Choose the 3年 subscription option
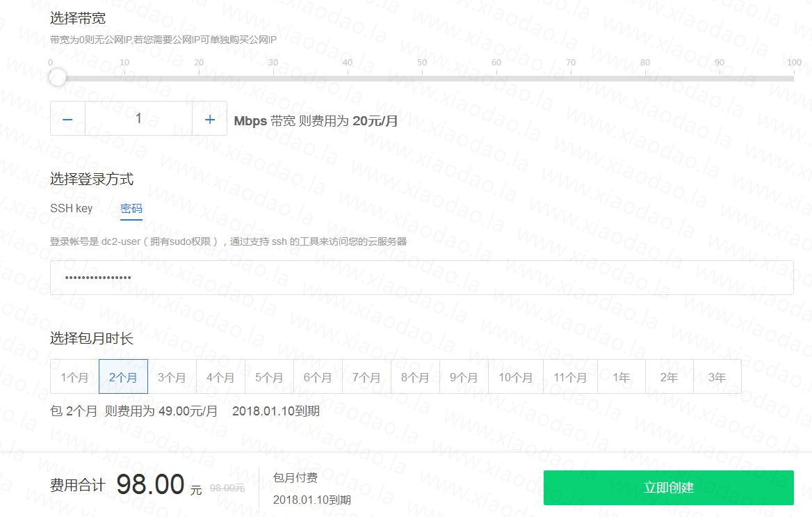This screenshot has width=812, height=517. coord(717,376)
